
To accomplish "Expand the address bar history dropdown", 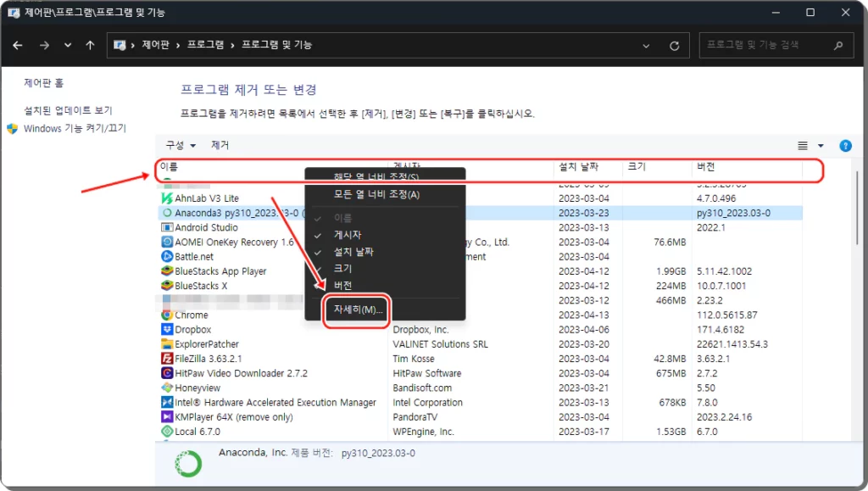I will 646,46.
